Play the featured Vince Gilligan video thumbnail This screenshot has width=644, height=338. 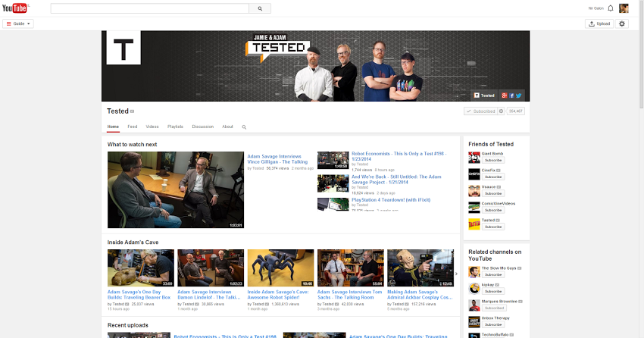click(176, 189)
